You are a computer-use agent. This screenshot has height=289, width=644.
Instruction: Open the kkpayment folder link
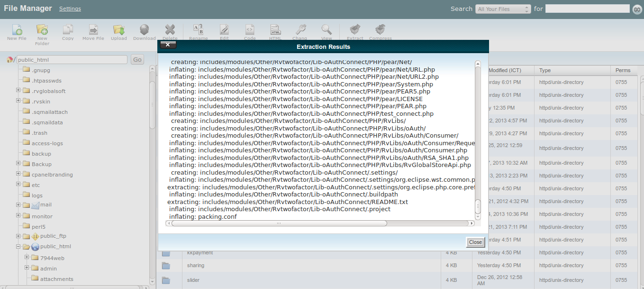tap(200, 253)
